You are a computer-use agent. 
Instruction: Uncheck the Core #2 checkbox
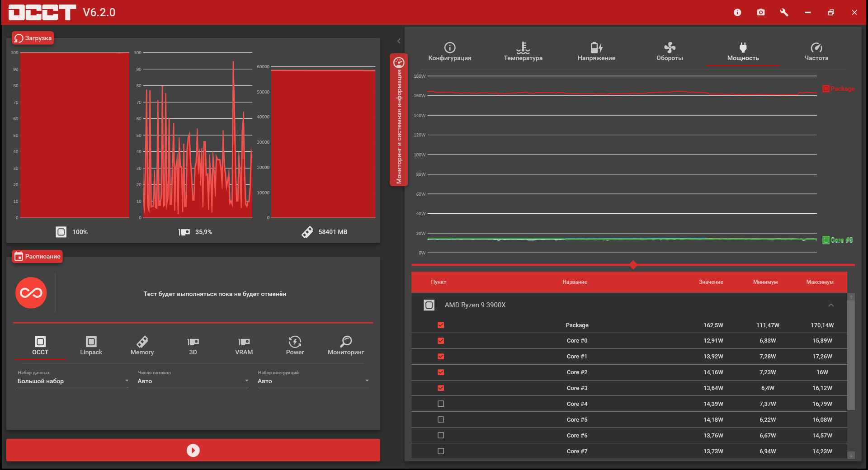[x=441, y=372]
